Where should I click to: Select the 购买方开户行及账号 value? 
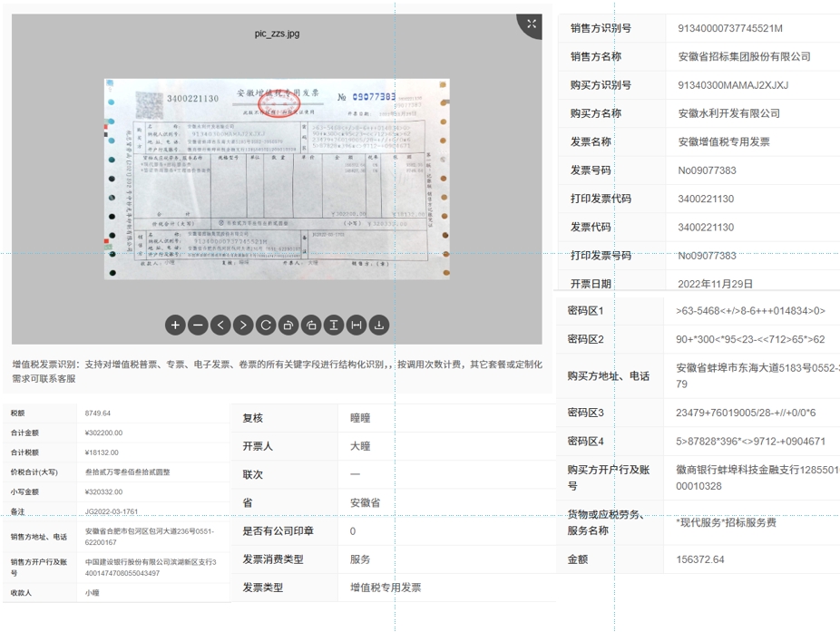(757, 478)
